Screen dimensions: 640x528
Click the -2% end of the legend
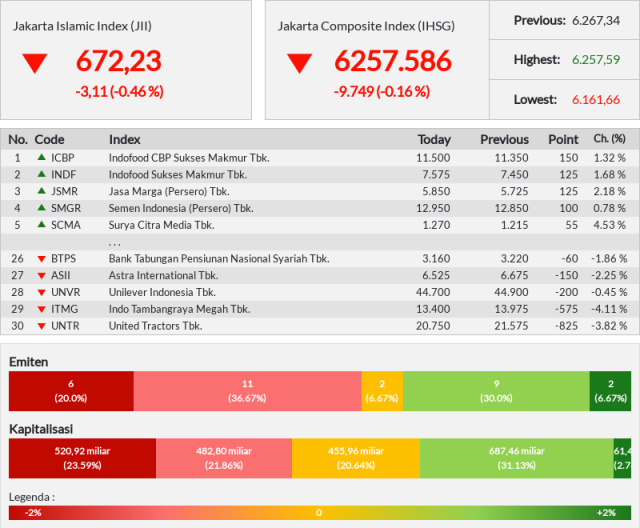pos(33,512)
